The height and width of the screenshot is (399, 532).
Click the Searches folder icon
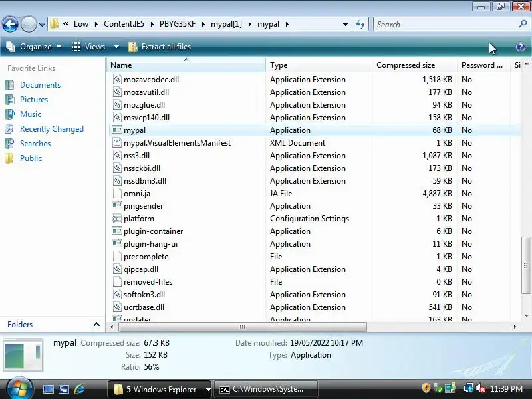[9, 144]
